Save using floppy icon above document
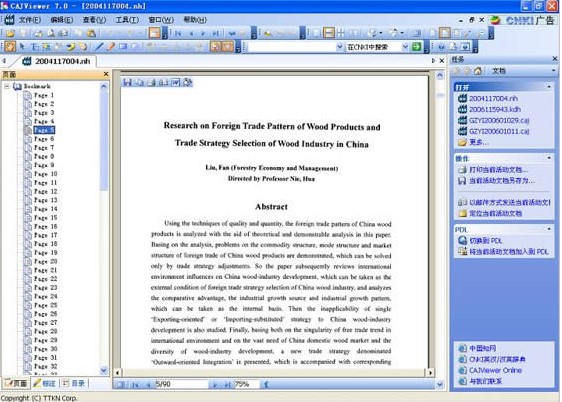 pos(127,83)
